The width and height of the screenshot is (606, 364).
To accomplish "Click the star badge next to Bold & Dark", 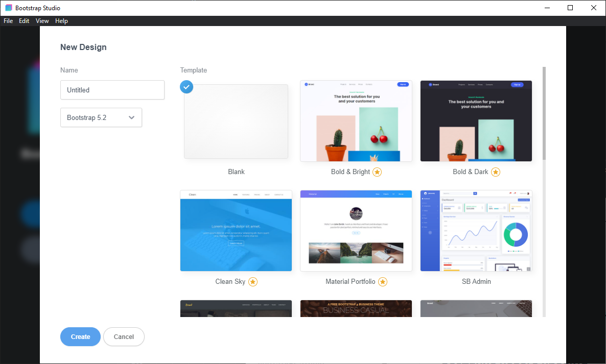I will (x=496, y=172).
